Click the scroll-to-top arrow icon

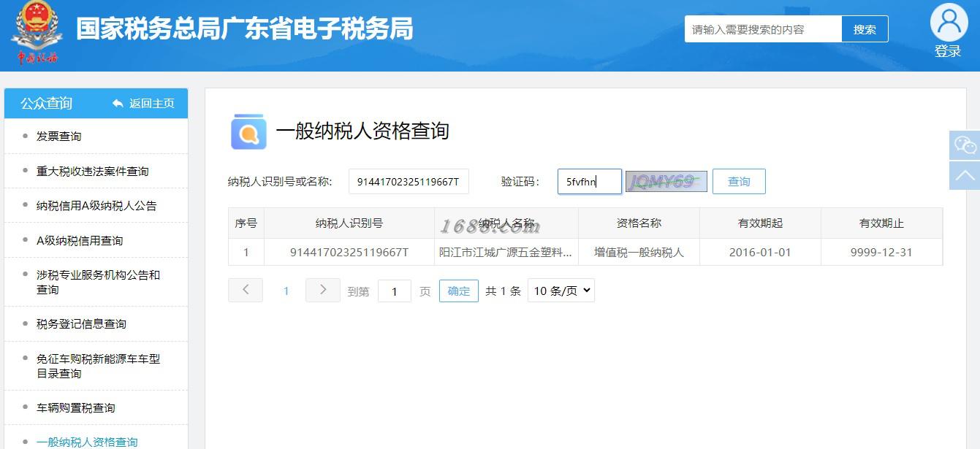click(x=965, y=176)
